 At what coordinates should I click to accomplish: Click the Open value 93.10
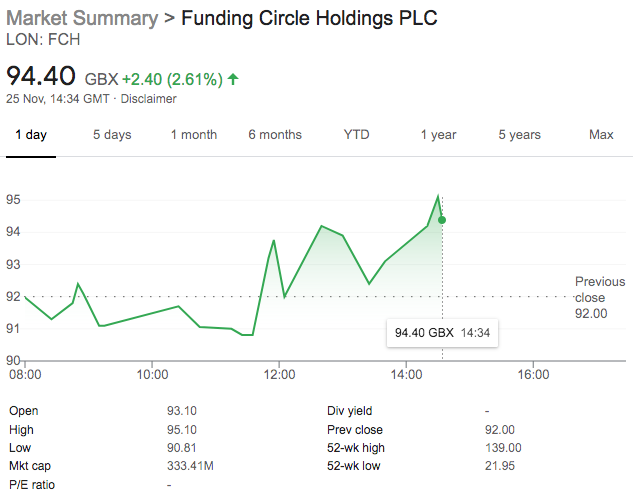click(x=182, y=411)
